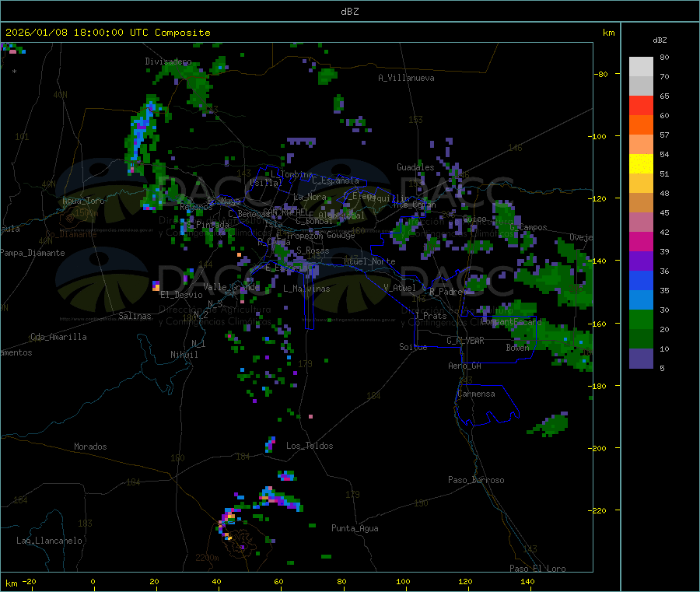
Task: Click the '-80' tick on the vertical km axis
Action: coord(601,74)
